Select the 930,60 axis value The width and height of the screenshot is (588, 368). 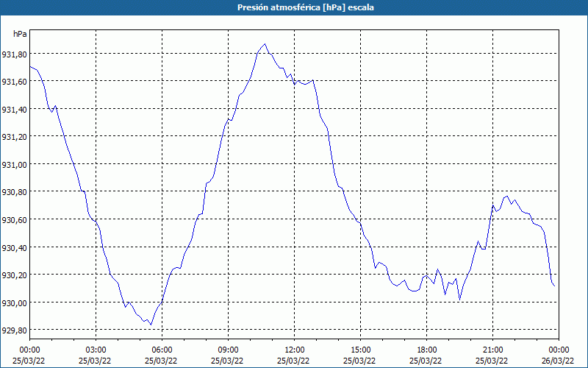coord(14,220)
